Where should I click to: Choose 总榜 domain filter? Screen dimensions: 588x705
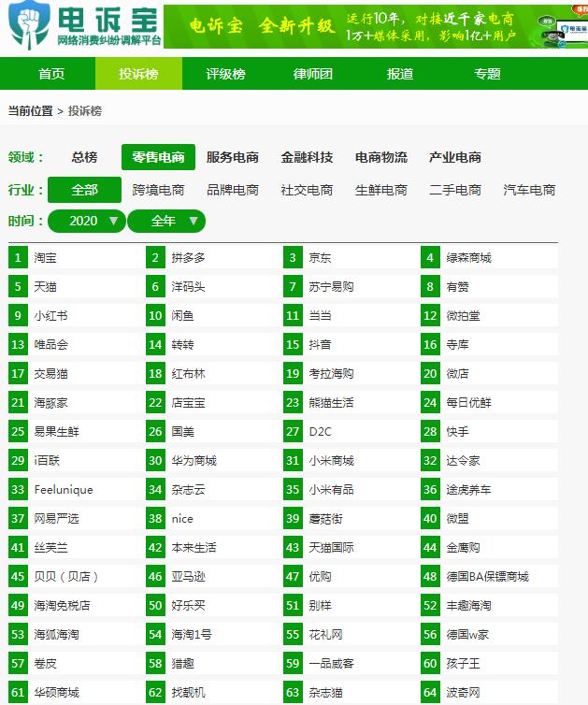click(84, 157)
